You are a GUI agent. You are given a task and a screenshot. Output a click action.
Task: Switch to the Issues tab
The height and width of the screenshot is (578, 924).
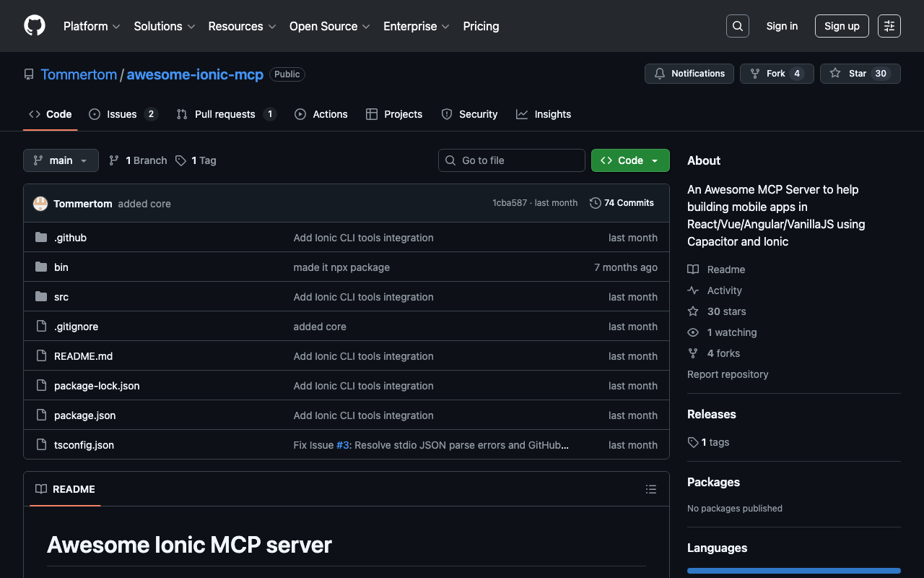(122, 114)
